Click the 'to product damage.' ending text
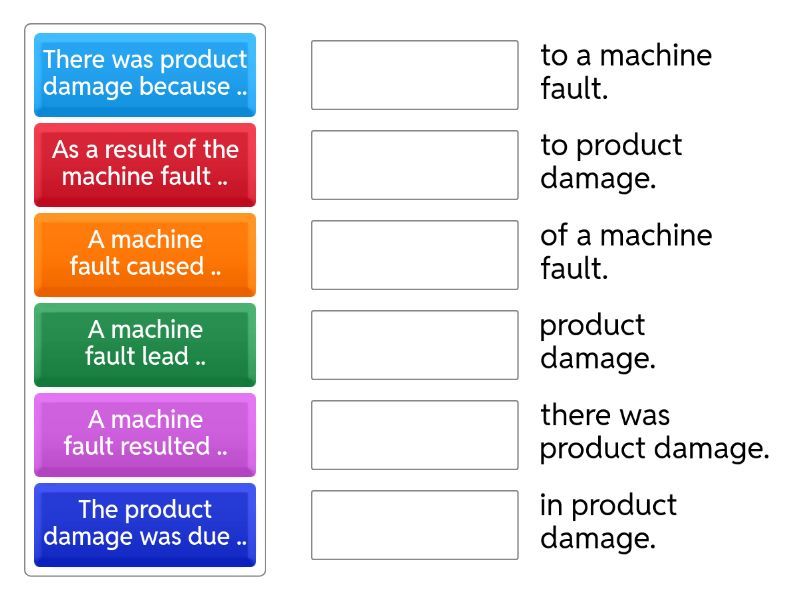Screen dimensions: 800x600 pyautogui.click(x=611, y=162)
